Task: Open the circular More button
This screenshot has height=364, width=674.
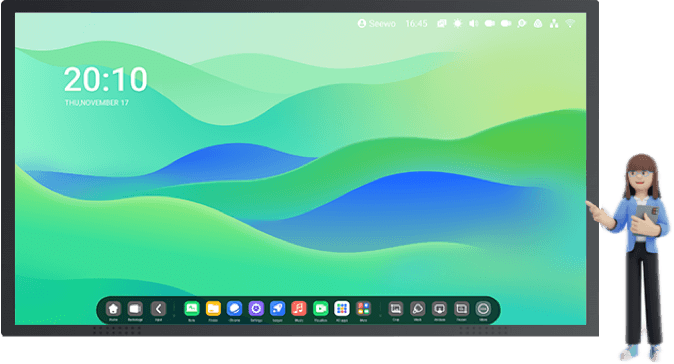Action: pos(483,309)
